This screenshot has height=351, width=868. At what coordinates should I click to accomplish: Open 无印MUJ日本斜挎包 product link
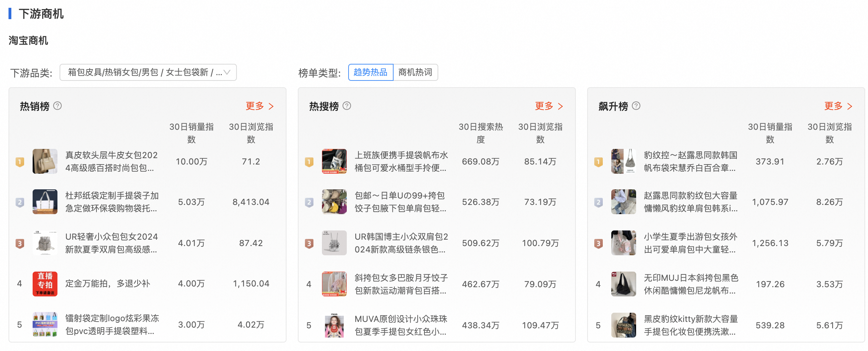[x=690, y=284]
